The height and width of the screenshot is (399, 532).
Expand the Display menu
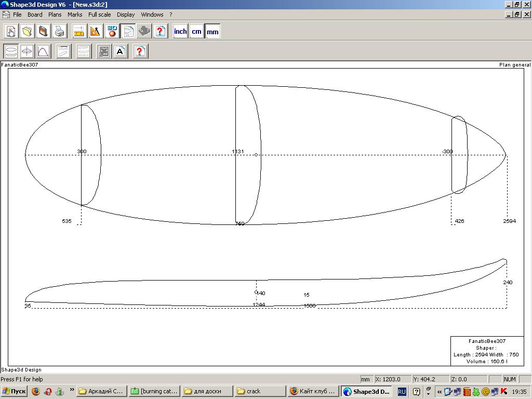(125, 15)
